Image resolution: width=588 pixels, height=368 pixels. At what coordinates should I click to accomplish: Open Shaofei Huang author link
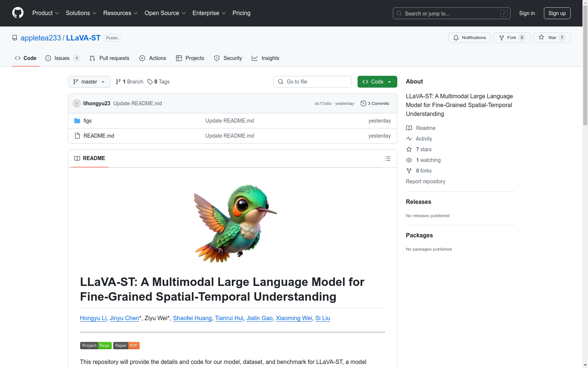click(192, 318)
